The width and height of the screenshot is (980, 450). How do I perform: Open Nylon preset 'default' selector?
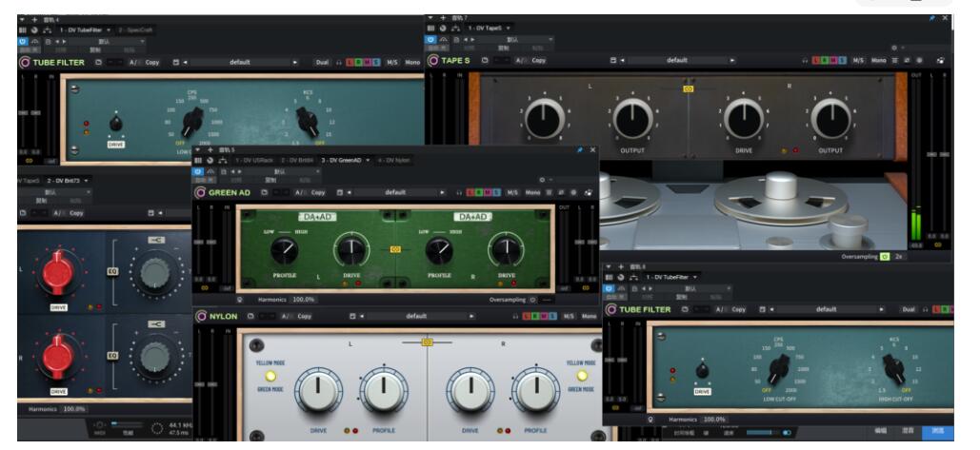point(416,317)
